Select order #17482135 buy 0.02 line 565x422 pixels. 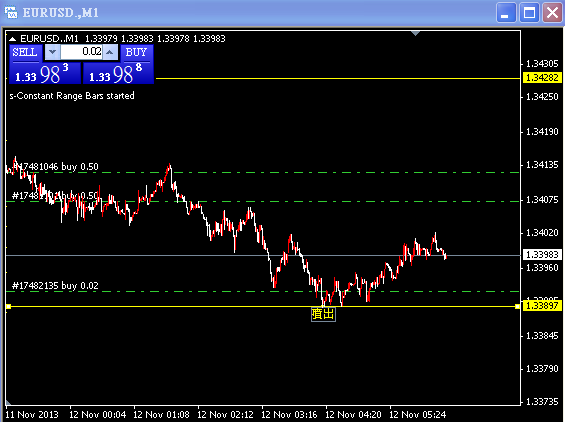pos(262,291)
